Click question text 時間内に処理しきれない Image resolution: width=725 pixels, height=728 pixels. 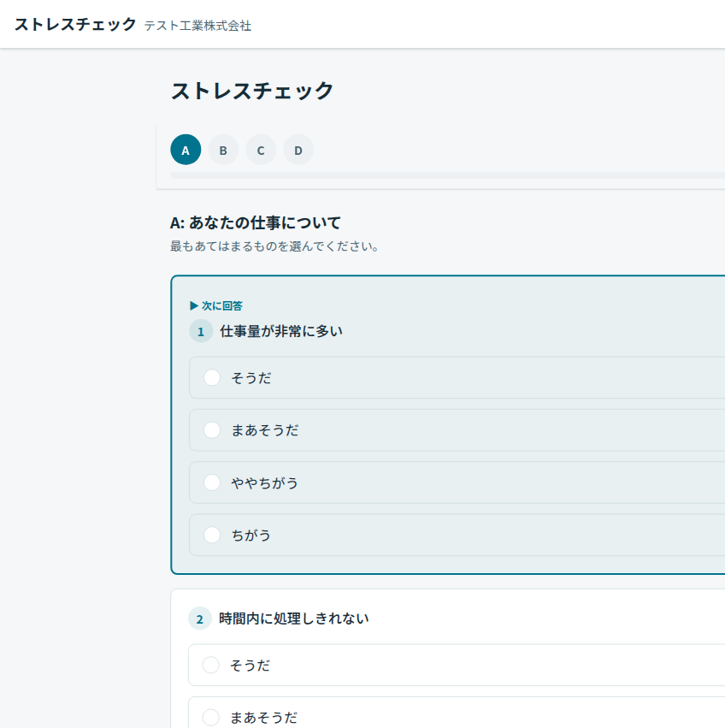[293, 619]
